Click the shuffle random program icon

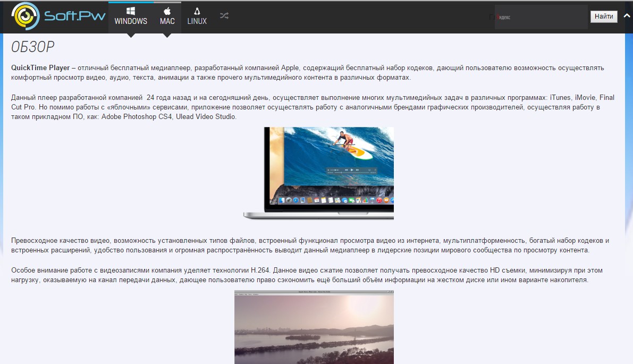click(224, 16)
